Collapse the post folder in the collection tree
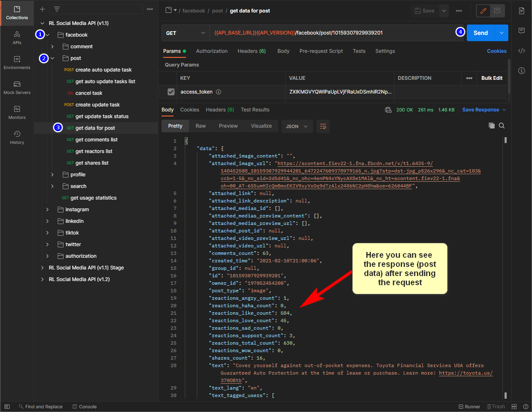 52,58
